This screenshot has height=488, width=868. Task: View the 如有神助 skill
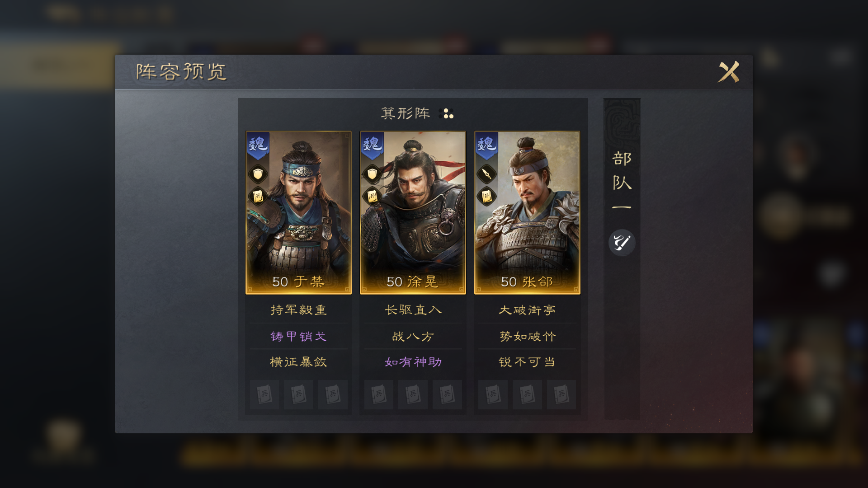413,362
